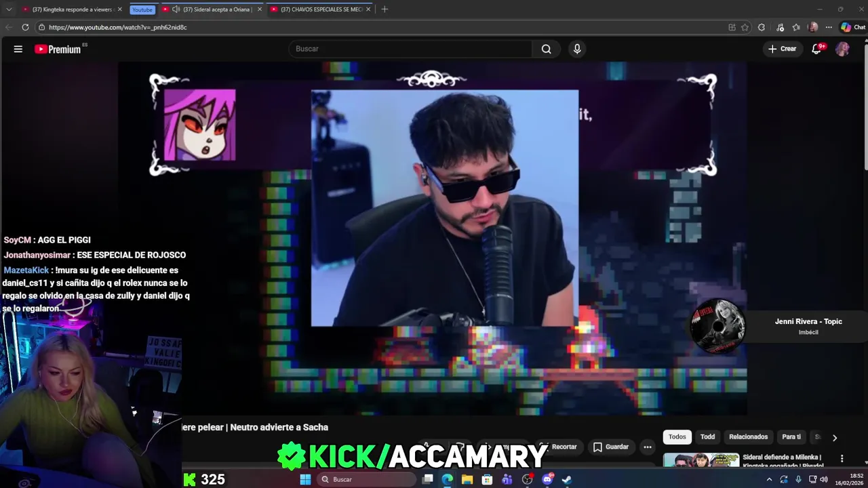This screenshot has height=488, width=868.
Task: Click into the YouTube Buscar search field
Action: [x=411, y=49]
